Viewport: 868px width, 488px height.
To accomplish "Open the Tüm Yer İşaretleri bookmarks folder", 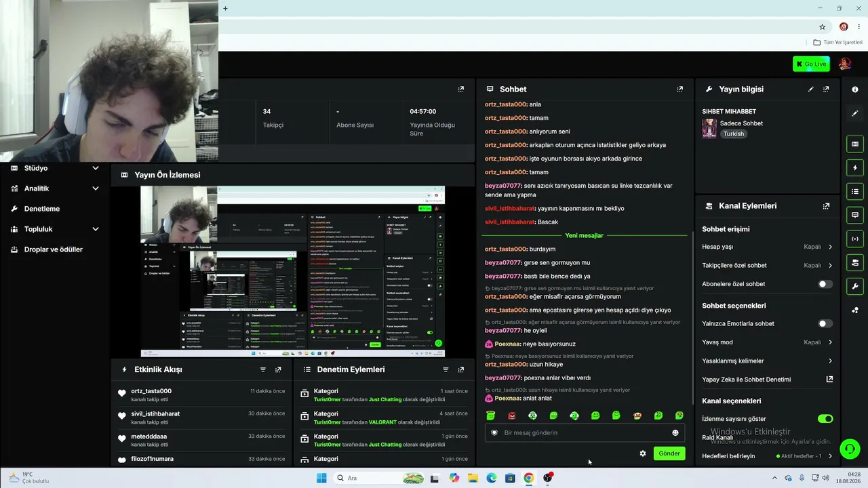I will click(837, 42).
